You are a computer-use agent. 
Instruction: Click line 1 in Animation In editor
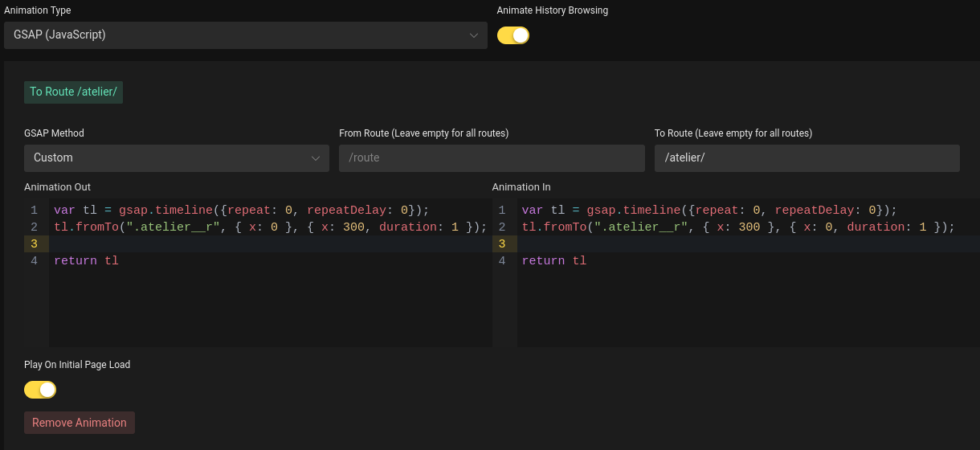[709, 211]
